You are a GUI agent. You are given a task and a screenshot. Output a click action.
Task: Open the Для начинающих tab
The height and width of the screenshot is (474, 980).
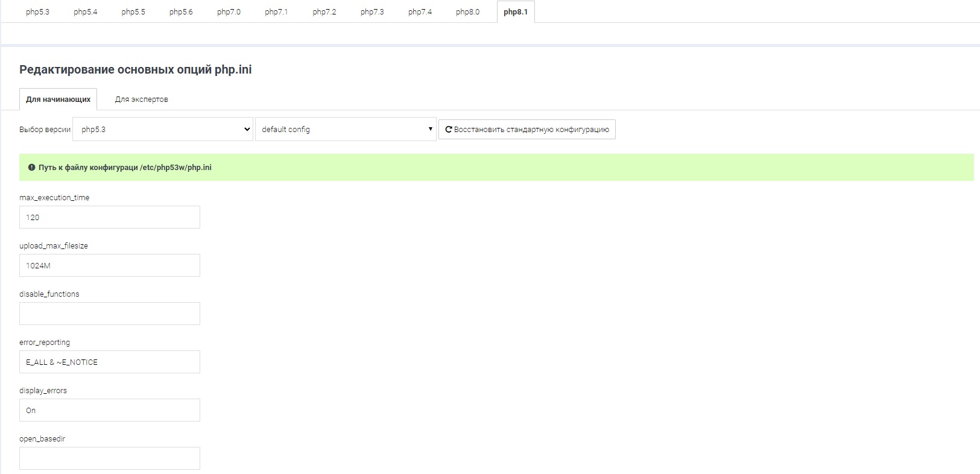pyautogui.click(x=58, y=100)
